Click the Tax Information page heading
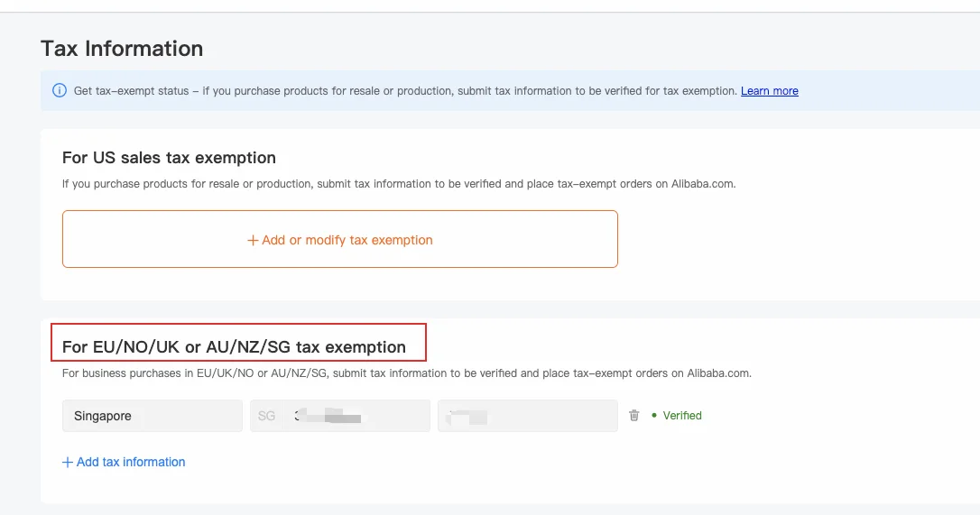 [122, 49]
